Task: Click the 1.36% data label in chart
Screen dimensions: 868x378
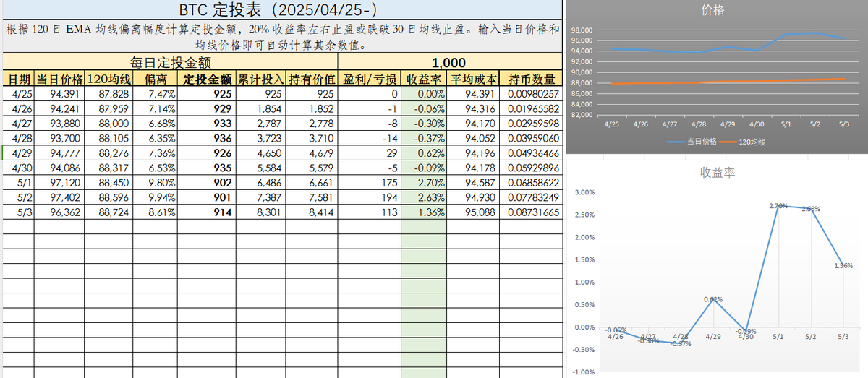Action: (843, 265)
